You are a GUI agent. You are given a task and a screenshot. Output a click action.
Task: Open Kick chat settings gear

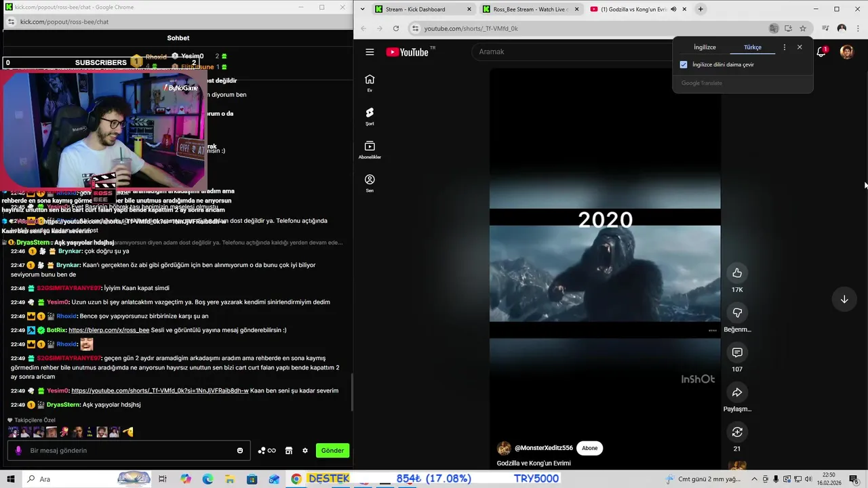(305, 451)
